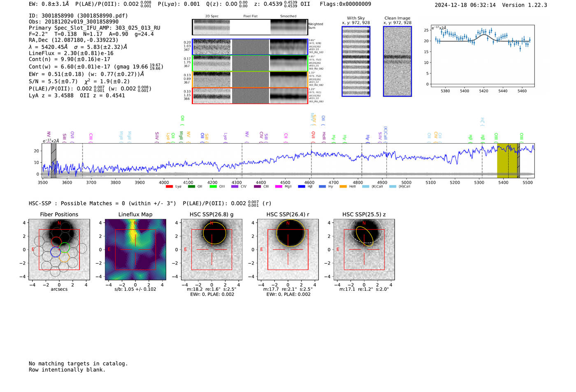This screenshot has height=392, width=576.
Task: Click the magenta CIII marker near 3700
Action: click(91, 138)
